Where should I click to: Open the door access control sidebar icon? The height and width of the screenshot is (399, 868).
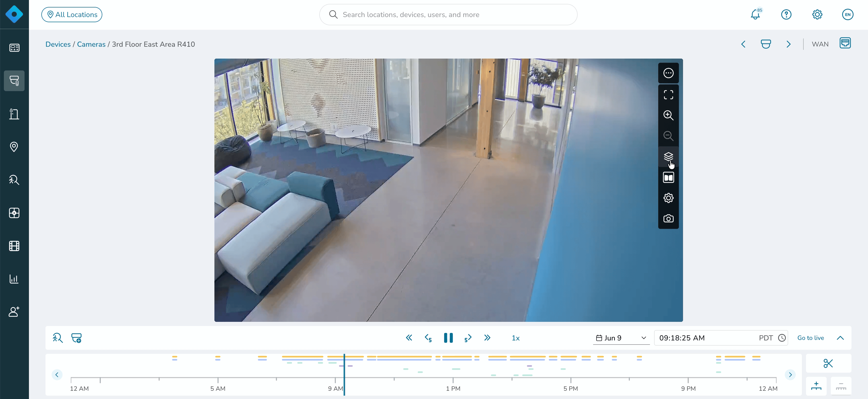click(14, 114)
